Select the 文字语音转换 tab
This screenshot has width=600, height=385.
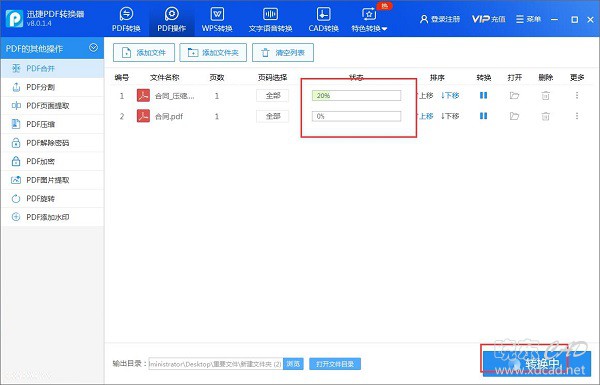tap(270, 19)
